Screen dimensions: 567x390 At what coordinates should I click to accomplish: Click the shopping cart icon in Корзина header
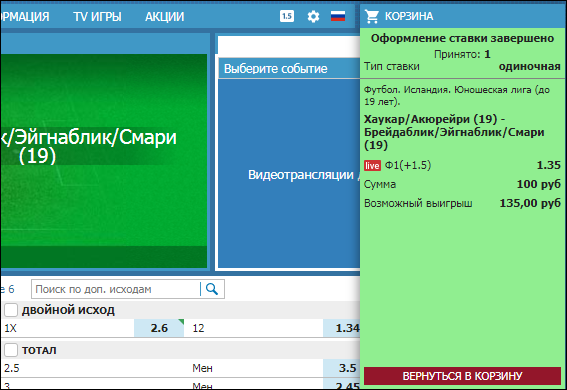[x=371, y=16]
